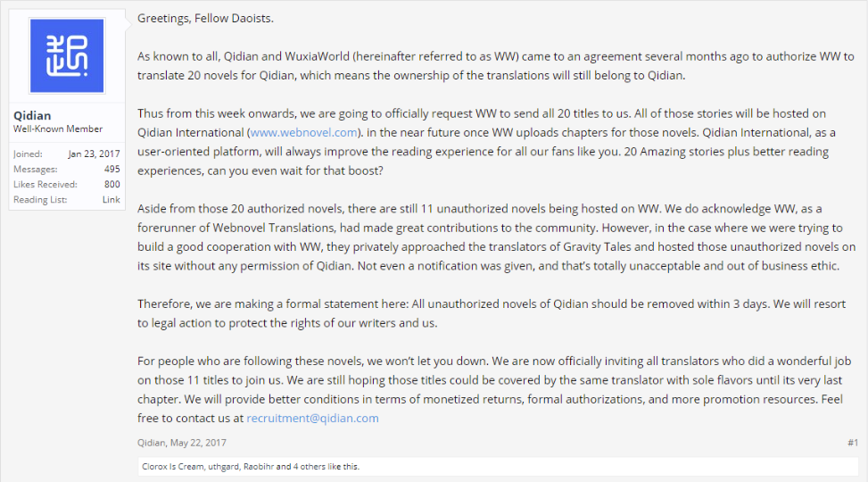The image size is (868, 482).
Task: Open the Qidian author link in the post footer
Action: (152, 443)
